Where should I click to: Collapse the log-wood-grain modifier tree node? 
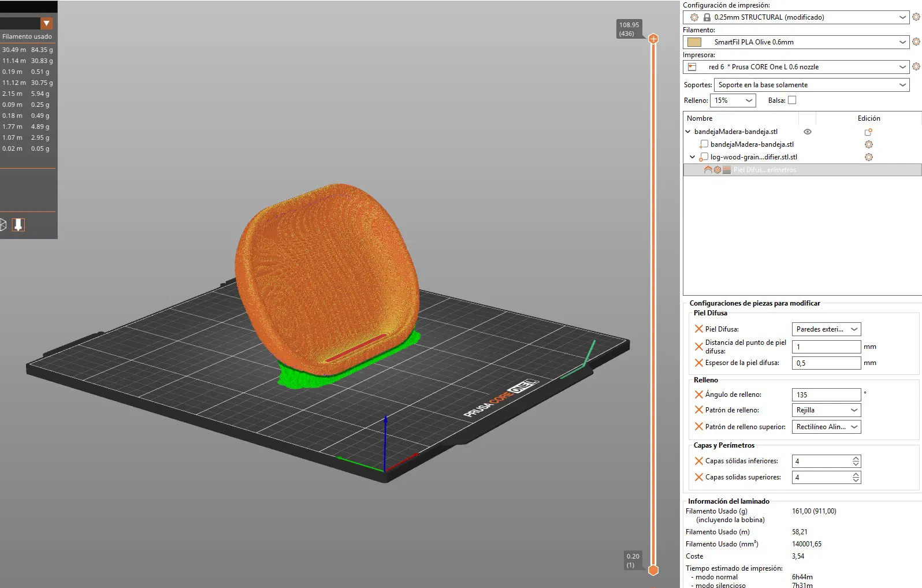pos(693,157)
